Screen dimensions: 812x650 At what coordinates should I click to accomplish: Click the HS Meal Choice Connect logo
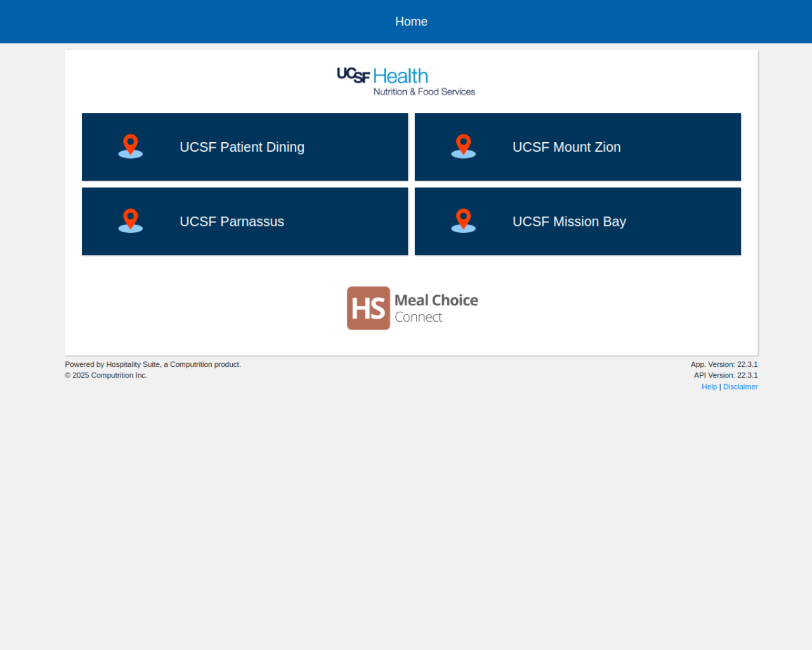pyautogui.click(x=412, y=308)
